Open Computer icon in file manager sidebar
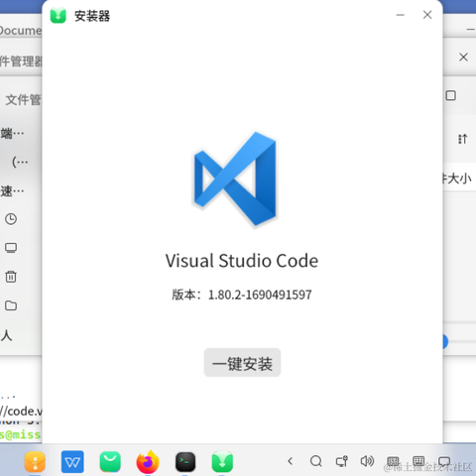This screenshot has height=476, width=476. (x=11, y=248)
